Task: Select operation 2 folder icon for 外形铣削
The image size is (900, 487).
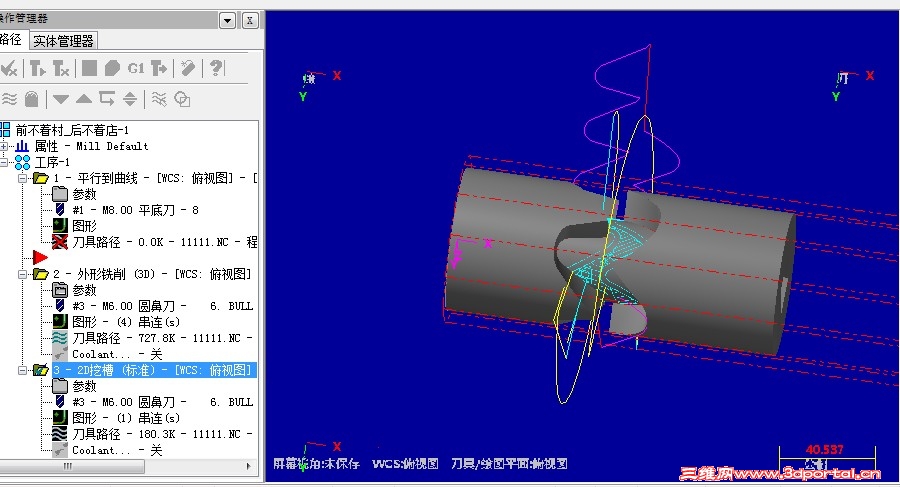Action: (41, 275)
